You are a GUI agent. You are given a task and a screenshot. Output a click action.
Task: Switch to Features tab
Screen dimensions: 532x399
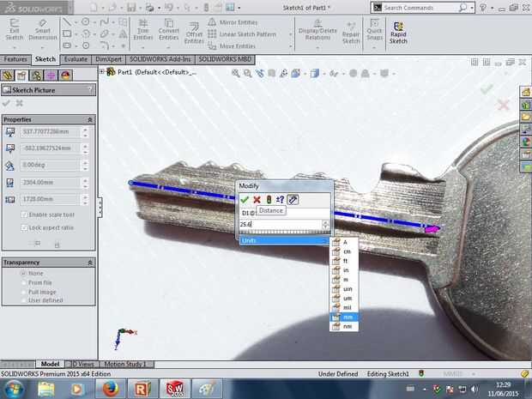tap(15, 59)
